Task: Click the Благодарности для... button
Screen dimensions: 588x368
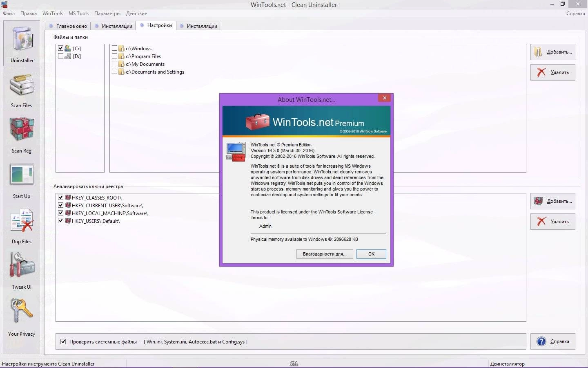Action: point(325,254)
